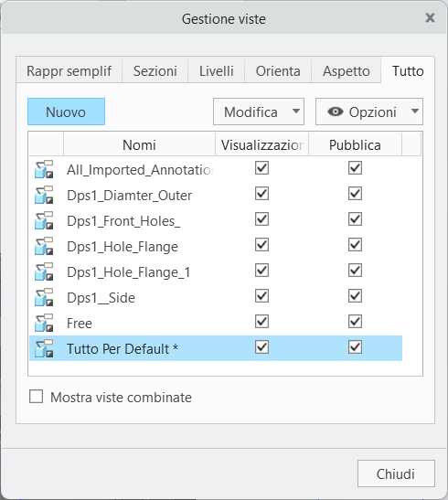This screenshot has width=448, height=500.
Task: Click the Dps1_Diamter_Outer row view icon
Action: 44,195
